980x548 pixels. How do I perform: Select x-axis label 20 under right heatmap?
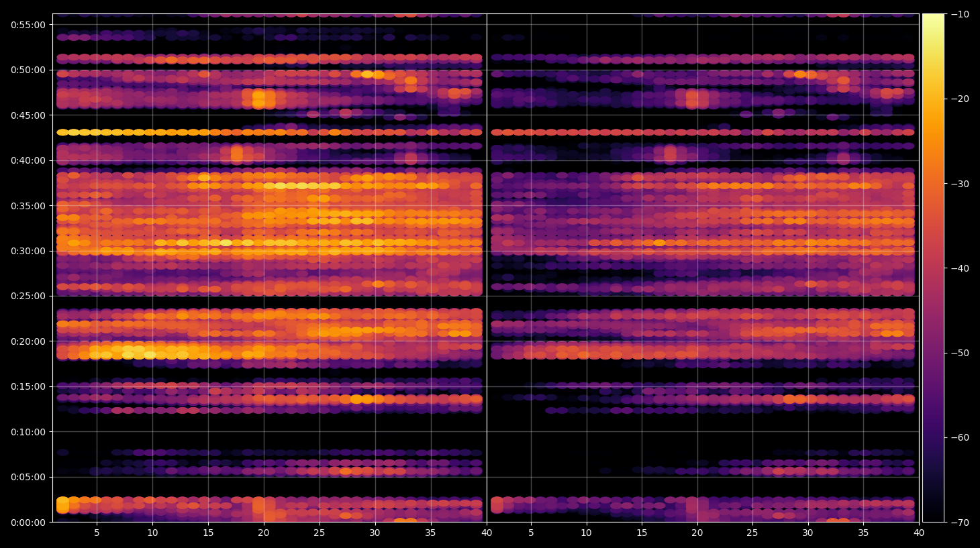click(697, 533)
